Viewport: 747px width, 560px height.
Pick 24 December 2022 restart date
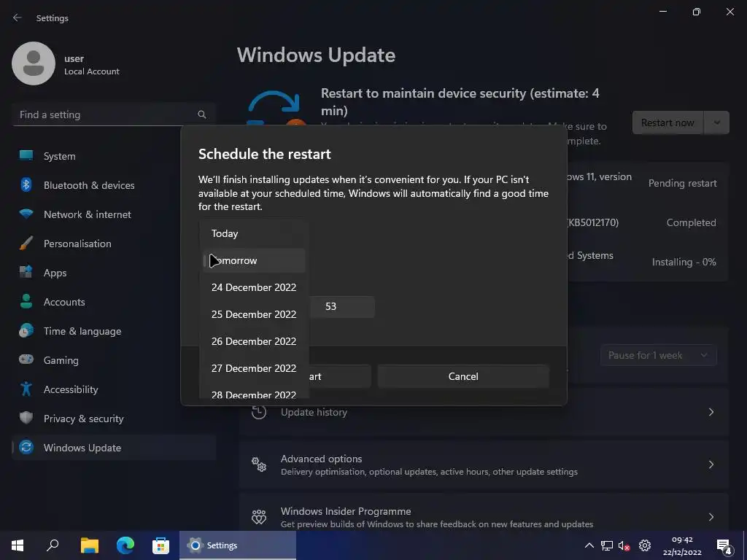click(x=254, y=287)
